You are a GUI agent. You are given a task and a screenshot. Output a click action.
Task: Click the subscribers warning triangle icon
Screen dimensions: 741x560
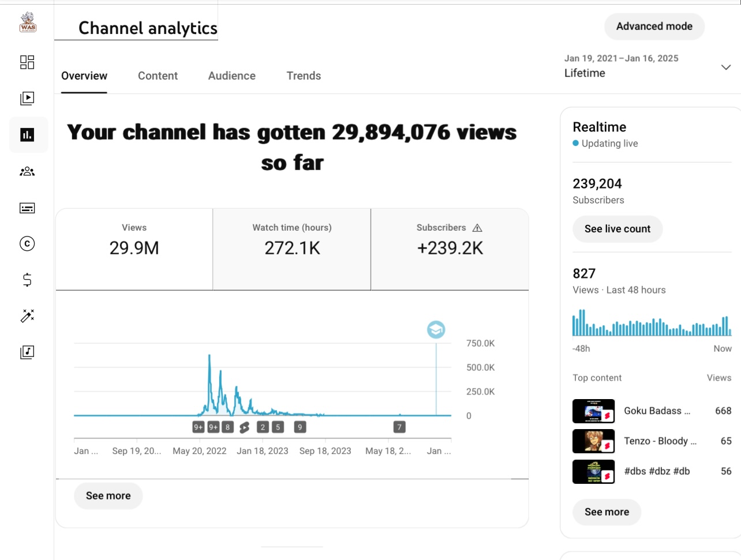pyautogui.click(x=477, y=228)
